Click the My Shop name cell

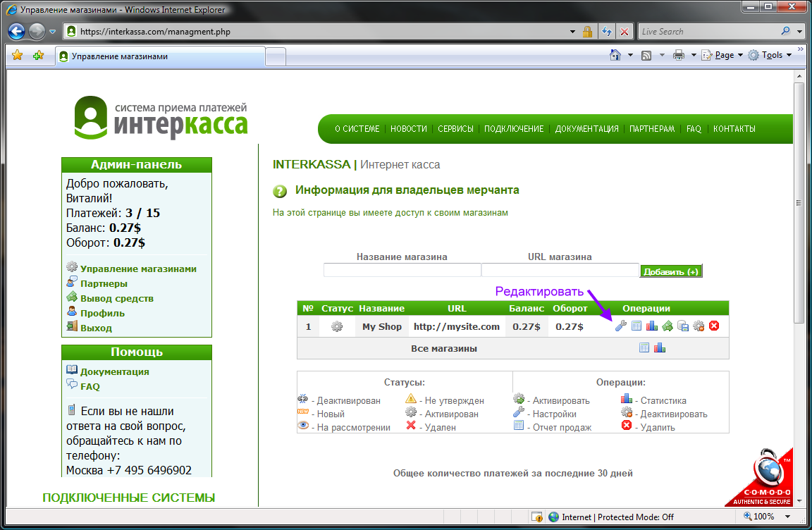tap(381, 326)
